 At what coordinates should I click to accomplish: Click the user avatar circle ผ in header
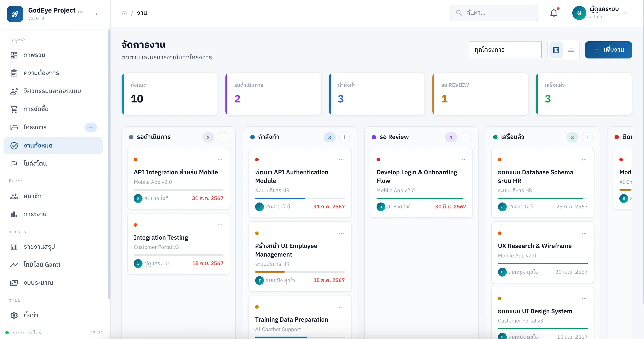click(579, 13)
